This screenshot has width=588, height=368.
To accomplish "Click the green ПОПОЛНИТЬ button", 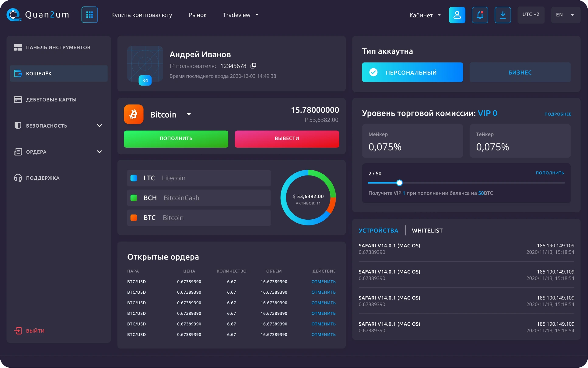I will (x=176, y=139).
